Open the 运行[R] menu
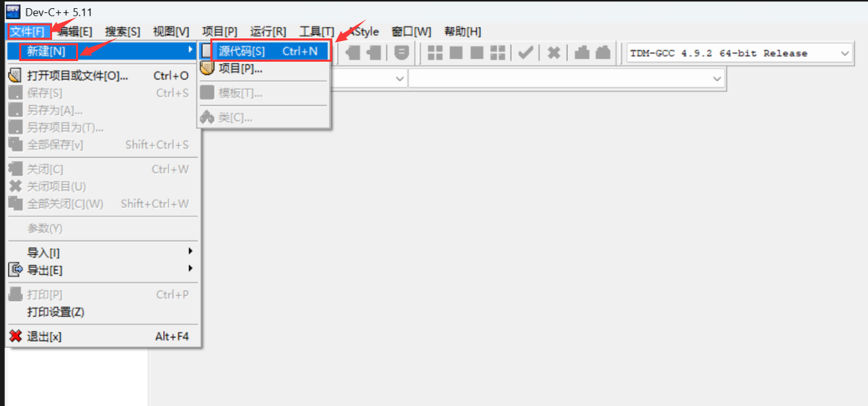 pyautogui.click(x=268, y=32)
